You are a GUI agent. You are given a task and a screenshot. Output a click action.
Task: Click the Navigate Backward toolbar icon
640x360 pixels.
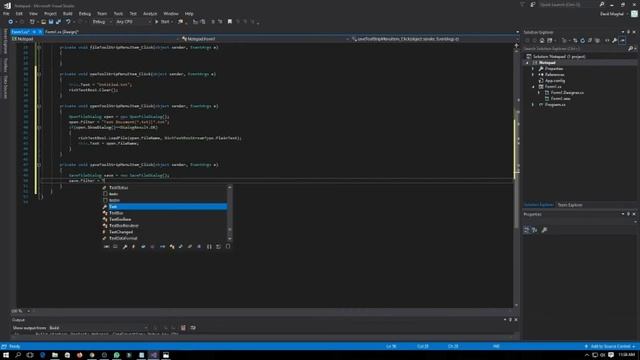(11, 22)
